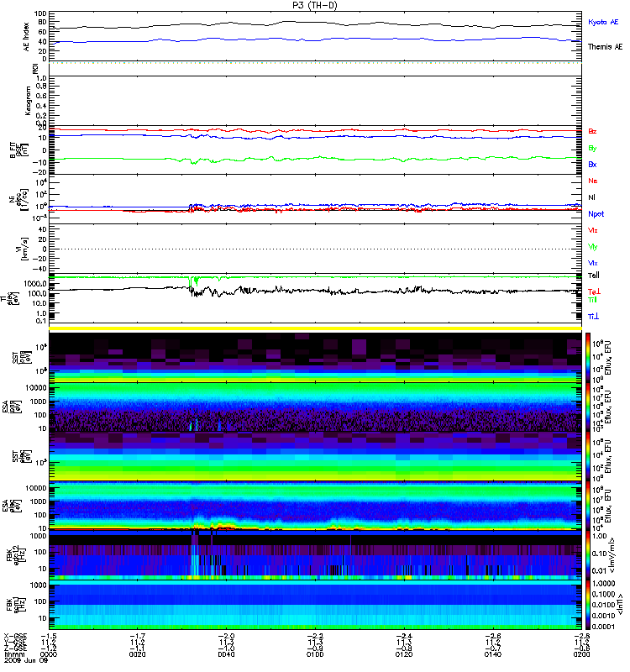Screen dimensions: 630x672
Task: Click the -1.5 X GSE position value
Action: point(49,636)
